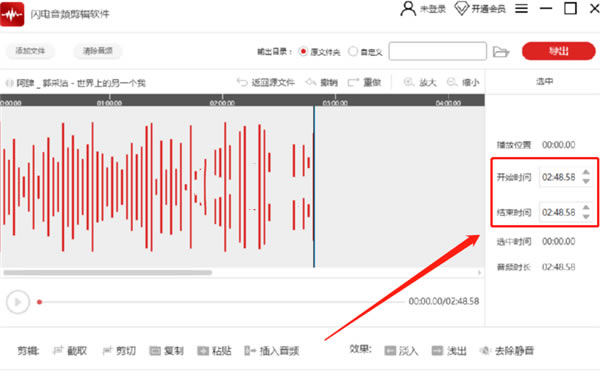The width and height of the screenshot is (600, 372).
Task: Open the 开通会员 membership diamond icon
Action: [x=461, y=8]
